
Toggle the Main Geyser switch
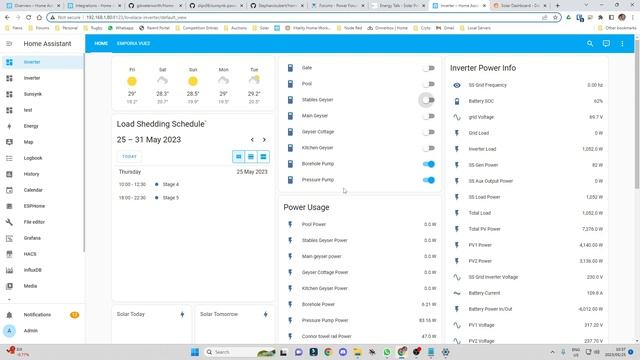point(429,116)
